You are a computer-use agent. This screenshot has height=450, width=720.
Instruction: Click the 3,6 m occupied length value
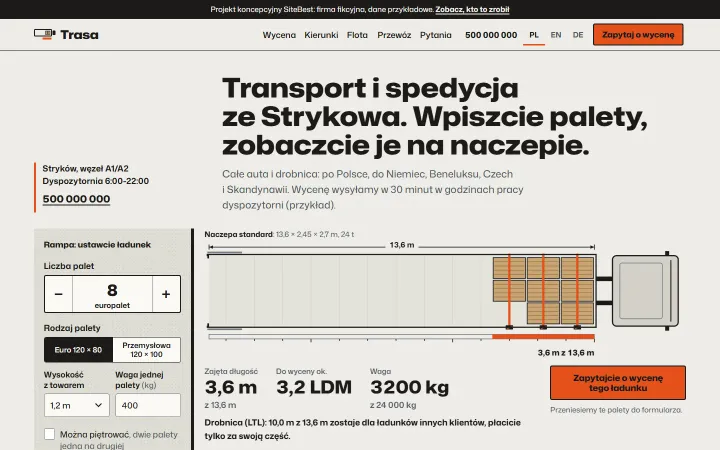231,388
